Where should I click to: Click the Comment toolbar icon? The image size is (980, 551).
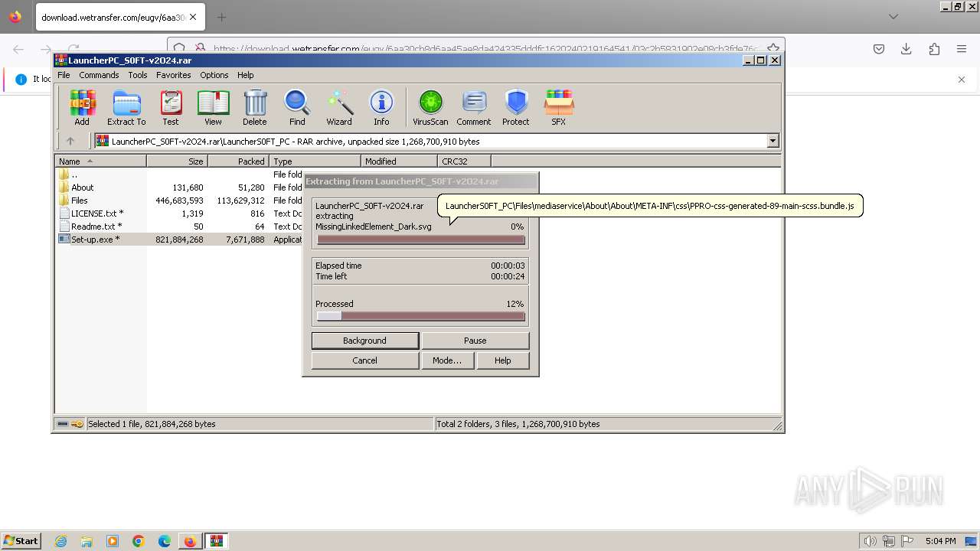[x=474, y=108]
